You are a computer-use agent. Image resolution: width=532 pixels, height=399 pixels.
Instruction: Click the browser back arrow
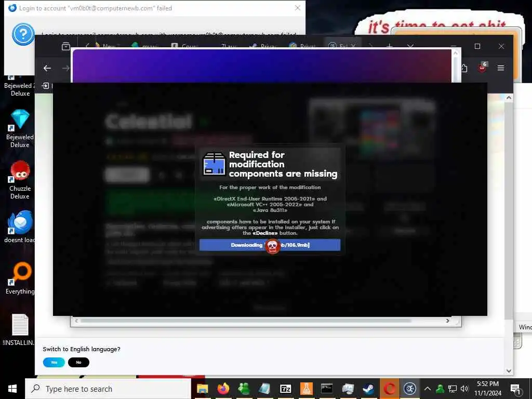(47, 68)
